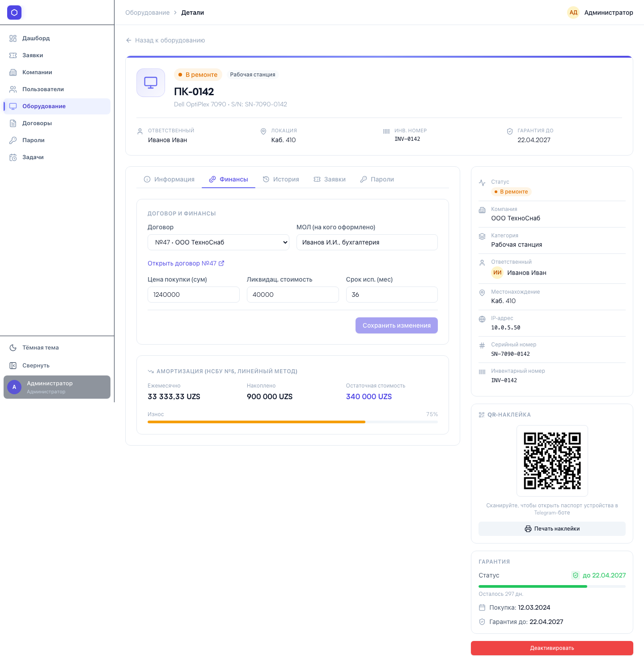This screenshot has width=644, height=666.
Task: Click the Задачи calendar icon in sidebar
Action: pyautogui.click(x=13, y=157)
